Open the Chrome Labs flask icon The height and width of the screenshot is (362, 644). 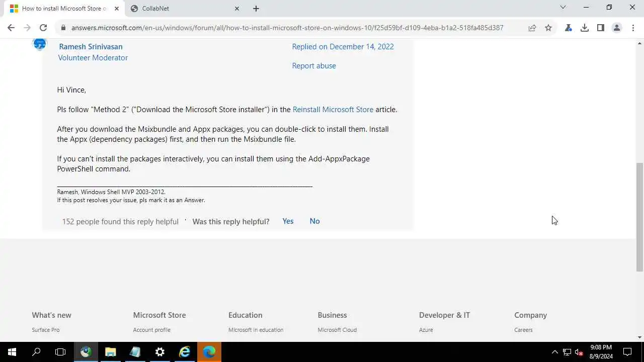point(569,28)
